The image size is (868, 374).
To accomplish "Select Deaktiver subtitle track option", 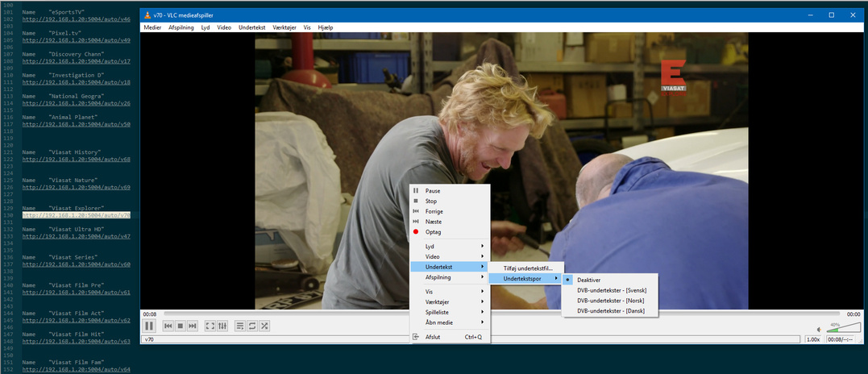I will coord(610,280).
